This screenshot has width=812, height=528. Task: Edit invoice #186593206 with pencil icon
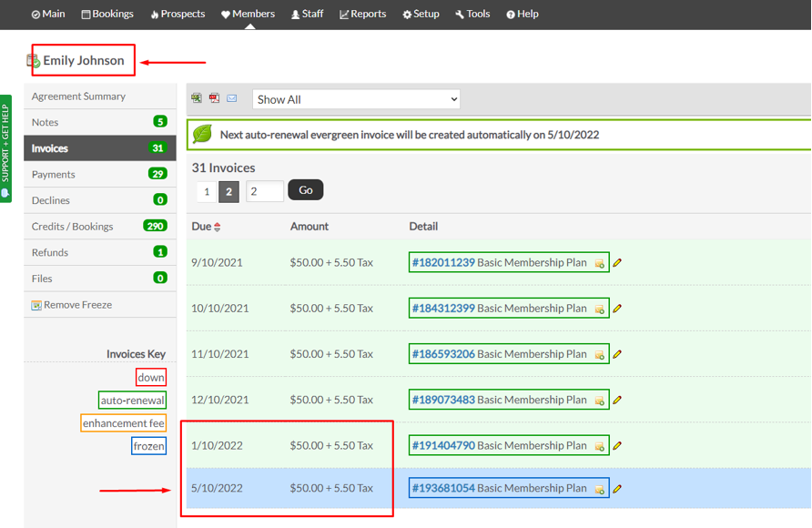point(617,355)
